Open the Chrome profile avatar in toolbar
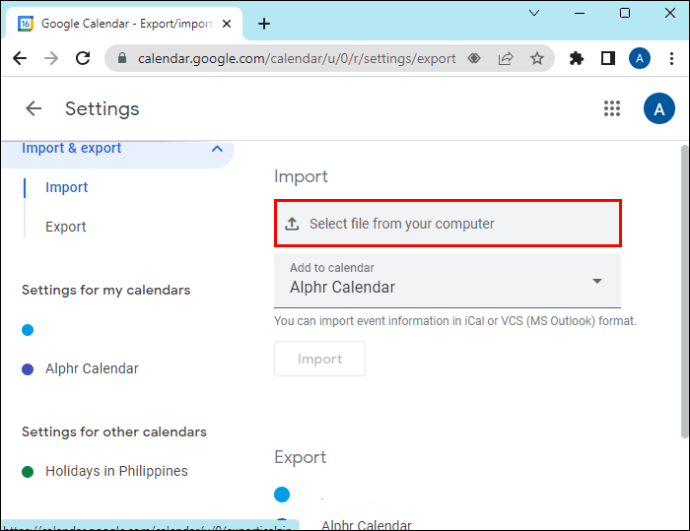 coord(639,58)
